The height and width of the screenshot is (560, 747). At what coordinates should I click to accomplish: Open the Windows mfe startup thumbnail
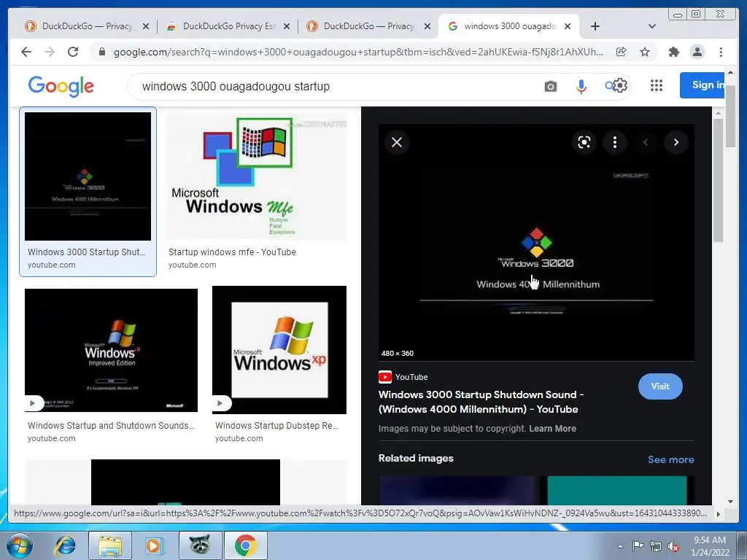[x=256, y=176]
